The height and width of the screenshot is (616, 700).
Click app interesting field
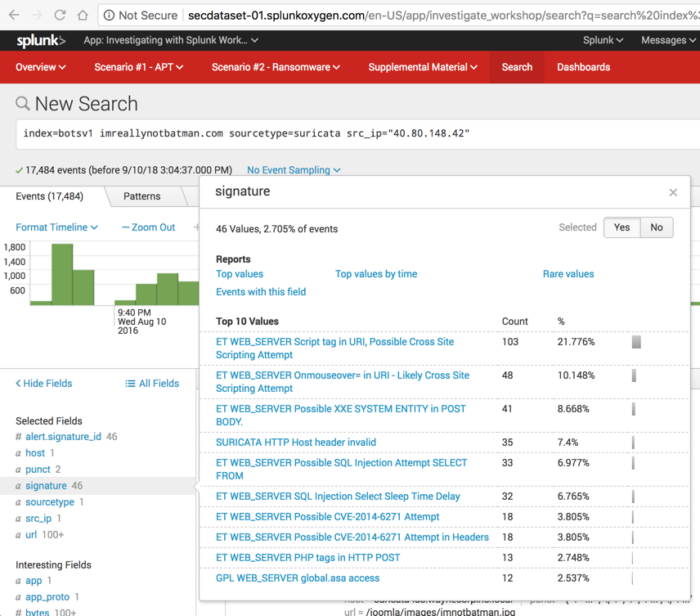pyautogui.click(x=34, y=581)
